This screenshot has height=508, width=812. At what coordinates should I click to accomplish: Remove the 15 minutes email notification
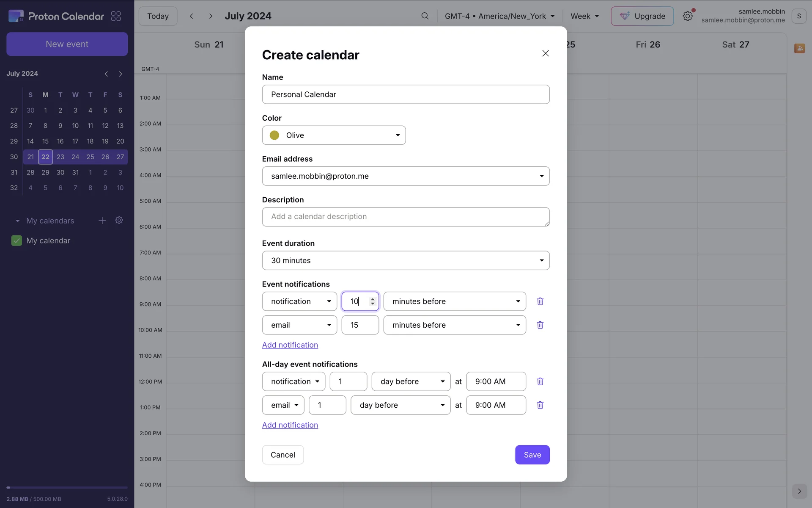click(x=540, y=325)
